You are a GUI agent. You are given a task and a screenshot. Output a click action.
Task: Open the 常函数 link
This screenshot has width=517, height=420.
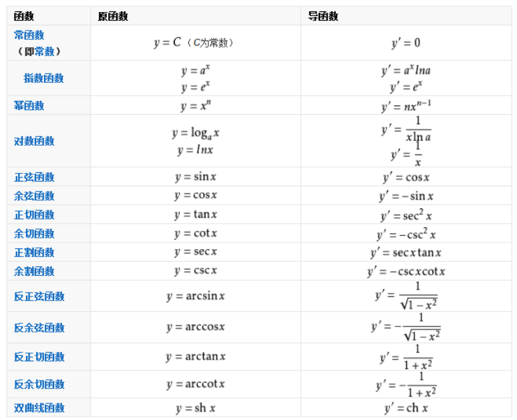coord(29,35)
